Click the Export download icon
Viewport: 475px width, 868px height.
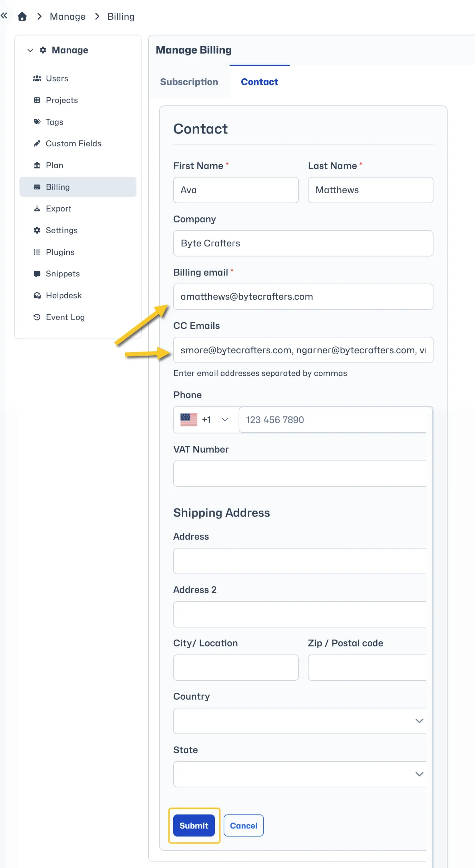pos(37,209)
